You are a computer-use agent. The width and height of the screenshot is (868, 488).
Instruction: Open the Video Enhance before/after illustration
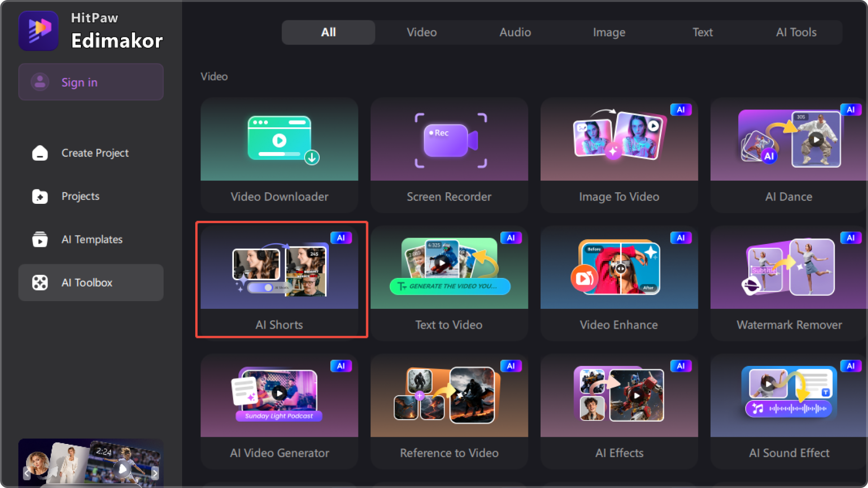[615, 267]
